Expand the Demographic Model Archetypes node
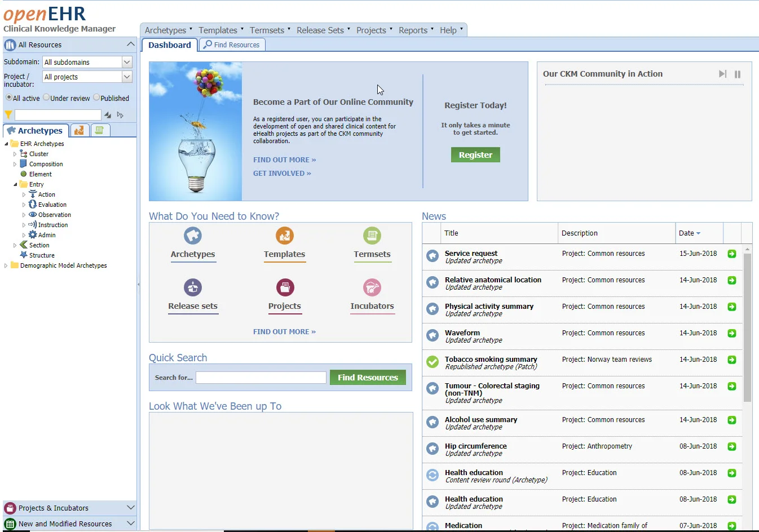 click(6, 265)
